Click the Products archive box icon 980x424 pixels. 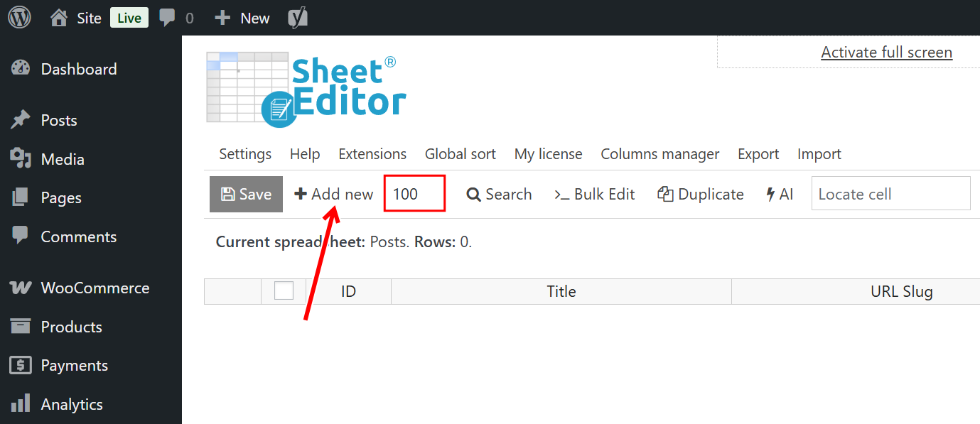click(21, 327)
